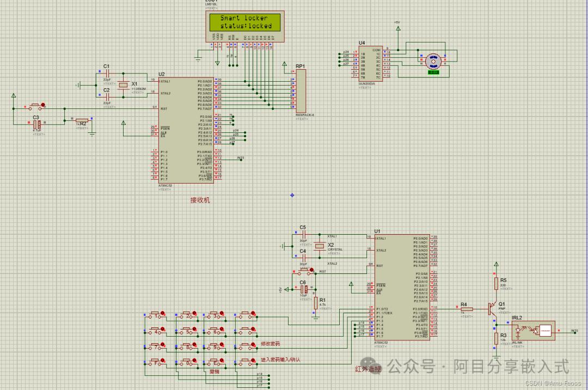588x390 pixels.
Task: Select resistor R5
Action: pyautogui.click(x=496, y=283)
